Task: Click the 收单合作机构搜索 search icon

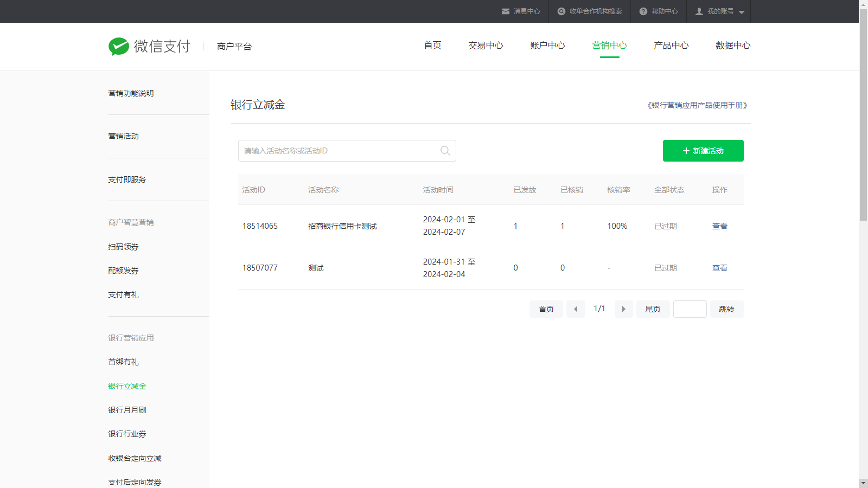Action: (561, 11)
